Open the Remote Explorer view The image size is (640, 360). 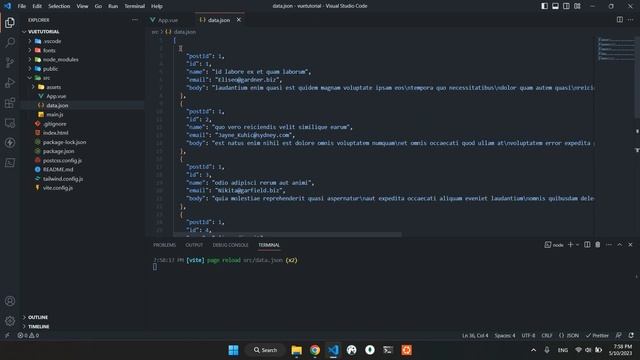point(10,122)
